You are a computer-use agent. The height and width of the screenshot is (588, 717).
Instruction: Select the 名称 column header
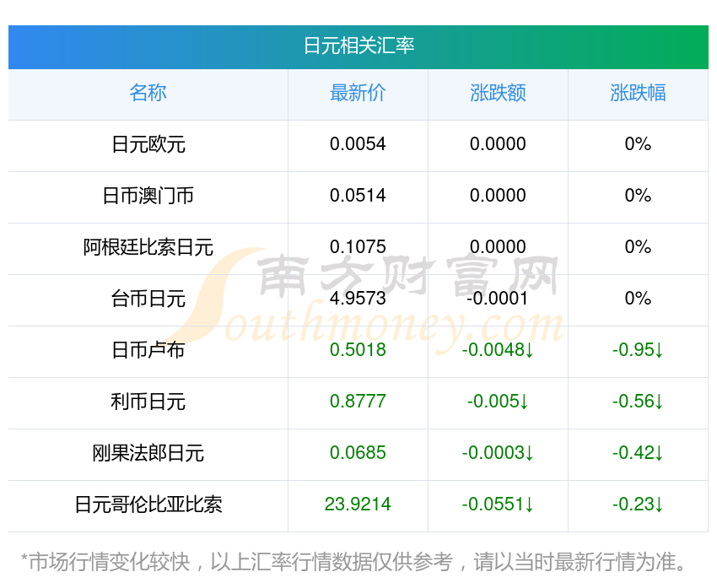click(148, 93)
